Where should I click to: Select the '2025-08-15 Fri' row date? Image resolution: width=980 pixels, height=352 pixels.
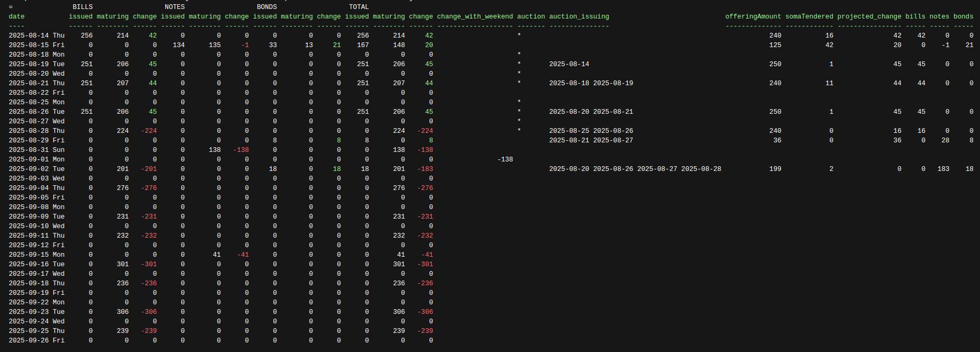(x=37, y=45)
